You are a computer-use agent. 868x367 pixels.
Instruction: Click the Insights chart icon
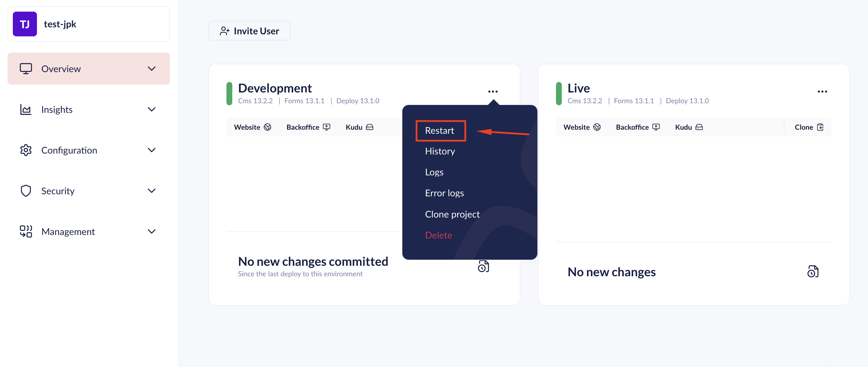26,109
